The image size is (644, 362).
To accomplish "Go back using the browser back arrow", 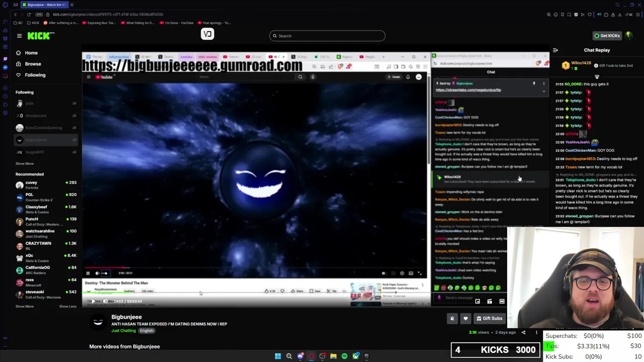I will pyautogui.click(x=15, y=15).
